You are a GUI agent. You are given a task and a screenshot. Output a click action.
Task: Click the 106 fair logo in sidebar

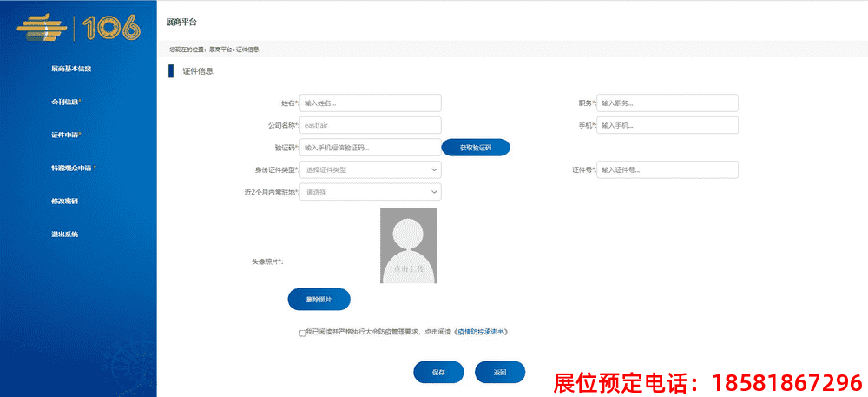tap(78, 28)
